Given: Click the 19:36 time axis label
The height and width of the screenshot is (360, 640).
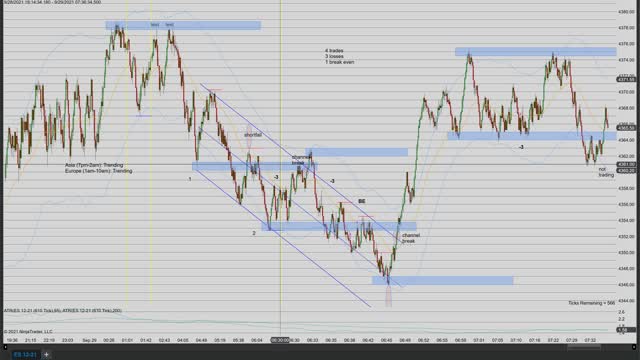Looking at the screenshot, I should tap(12, 340).
